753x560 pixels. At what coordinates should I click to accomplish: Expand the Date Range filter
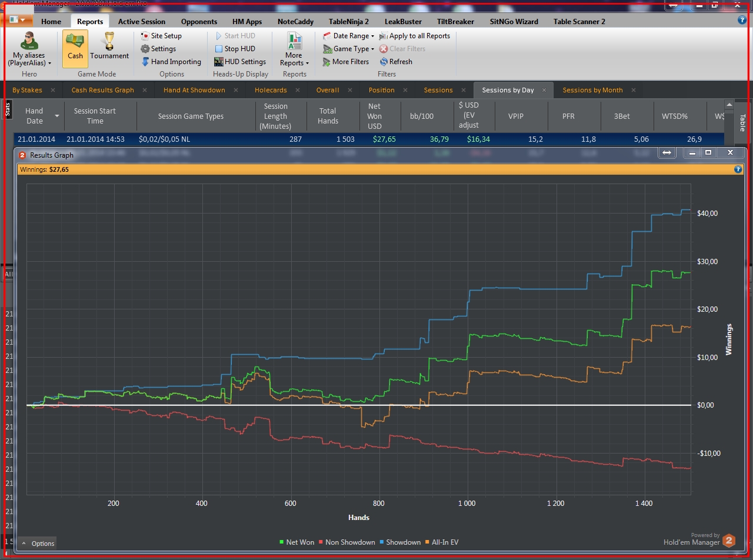pyautogui.click(x=348, y=36)
